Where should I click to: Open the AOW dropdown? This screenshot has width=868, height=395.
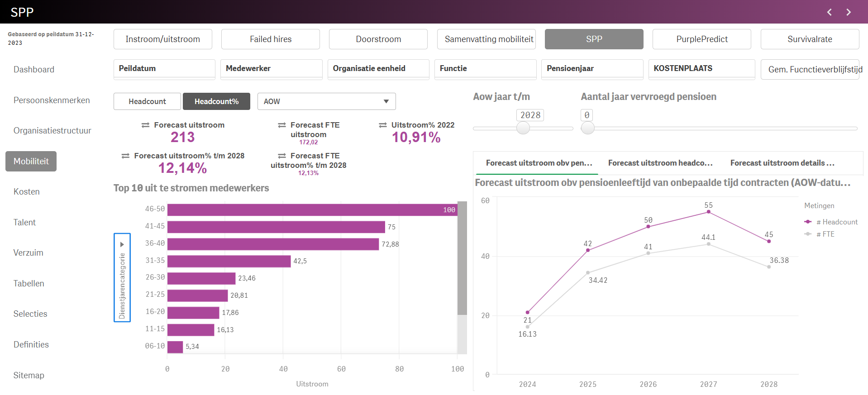[x=326, y=101]
